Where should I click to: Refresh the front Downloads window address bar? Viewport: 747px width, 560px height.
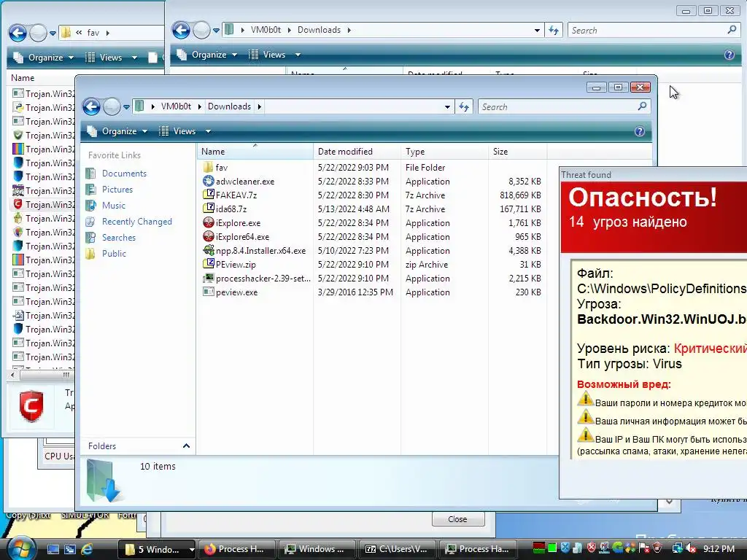coord(464,106)
